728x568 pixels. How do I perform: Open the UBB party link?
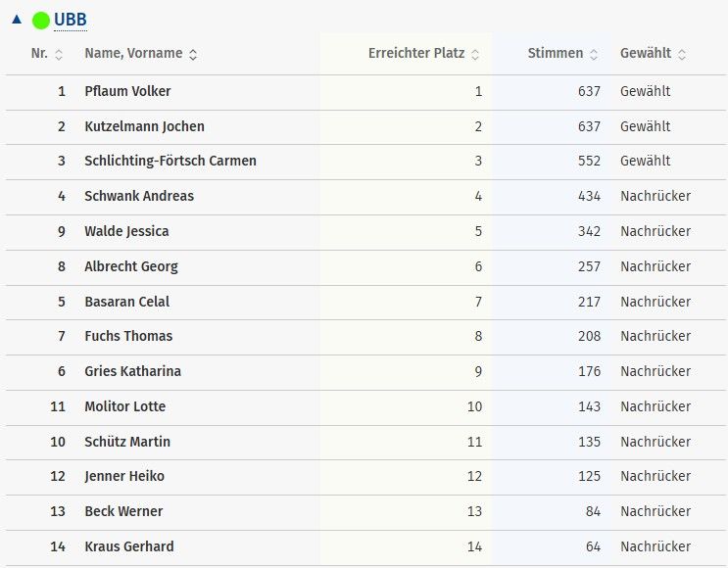(x=71, y=20)
